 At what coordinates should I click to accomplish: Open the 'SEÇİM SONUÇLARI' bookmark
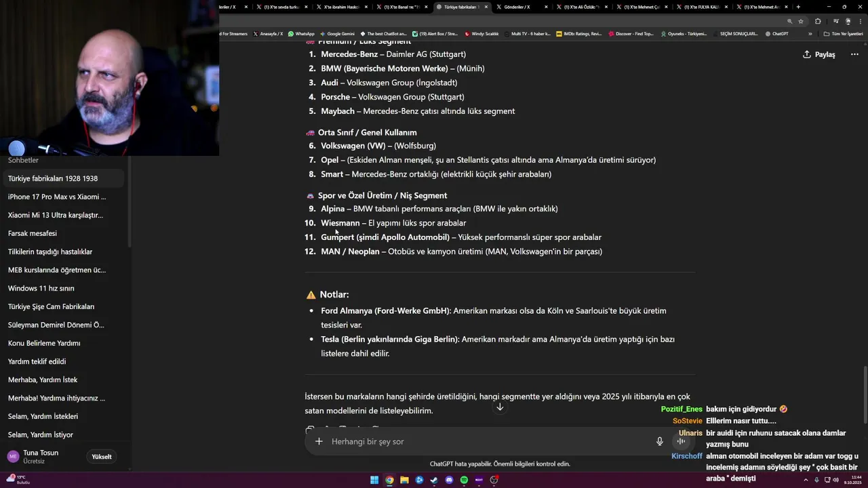[735, 33]
